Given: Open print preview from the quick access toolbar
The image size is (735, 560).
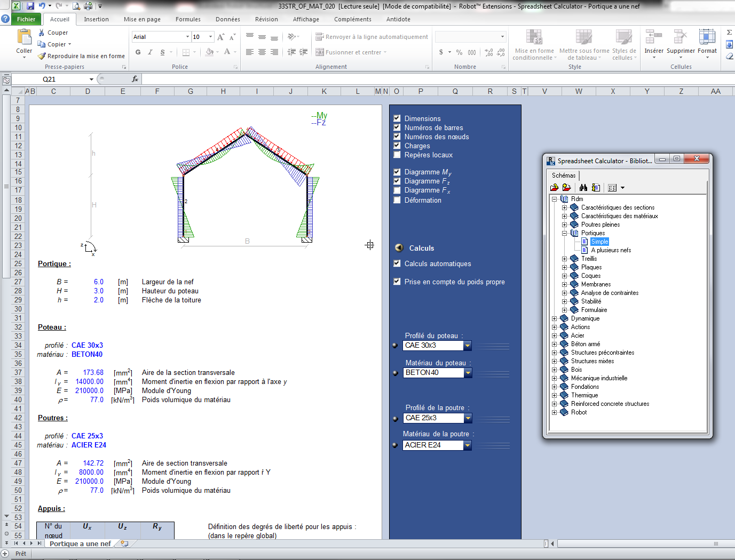Looking at the screenshot, I should click(x=76, y=6).
